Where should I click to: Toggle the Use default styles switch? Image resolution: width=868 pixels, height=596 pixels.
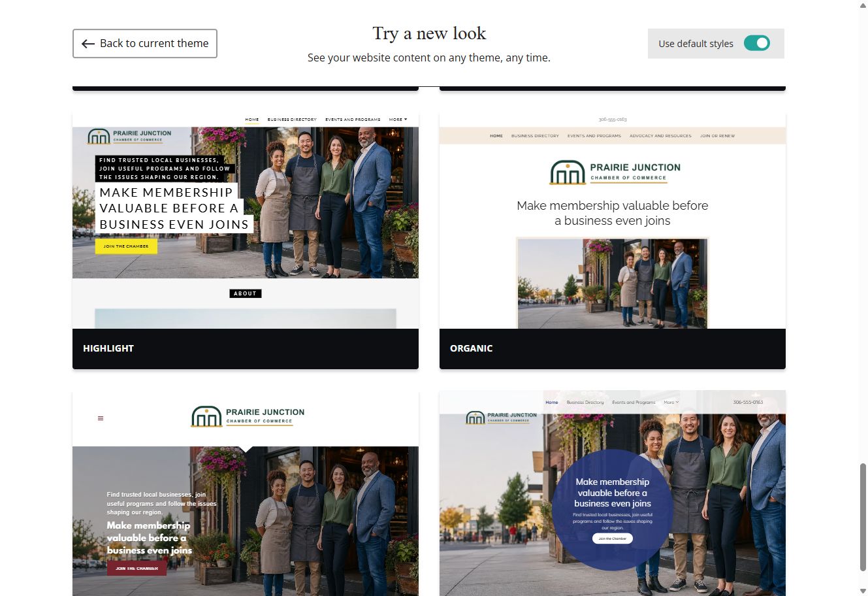pyautogui.click(x=757, y=43)
